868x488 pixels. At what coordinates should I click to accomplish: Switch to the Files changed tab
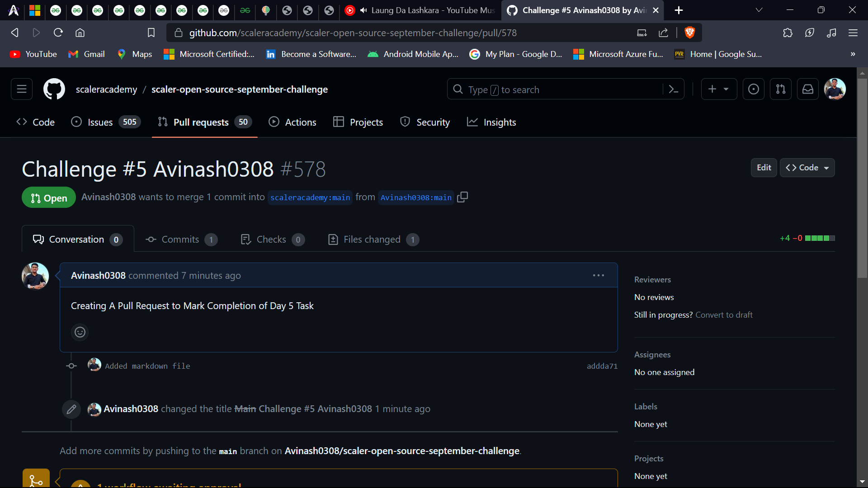pyautogui.click(x=372, y=239)
